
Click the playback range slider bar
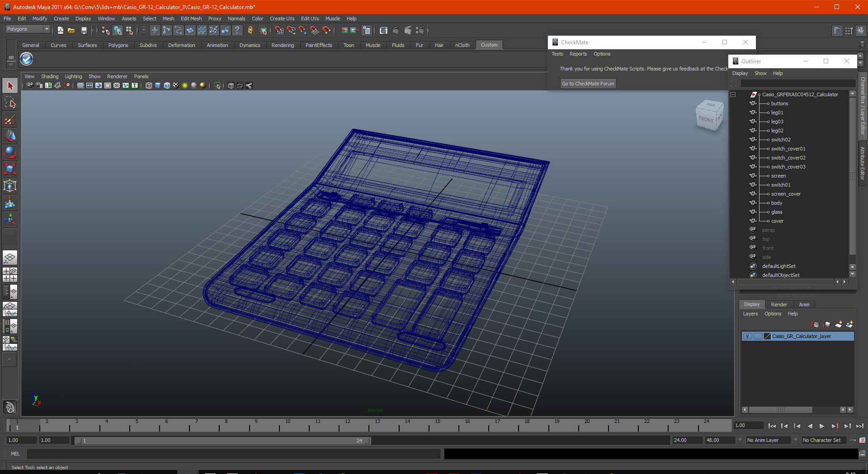[222, 441]
